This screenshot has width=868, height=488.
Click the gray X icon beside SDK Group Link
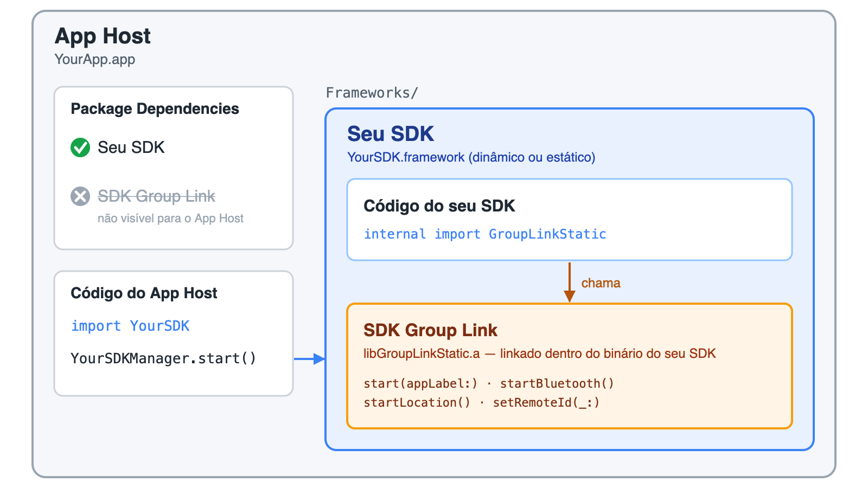(80, 196)
